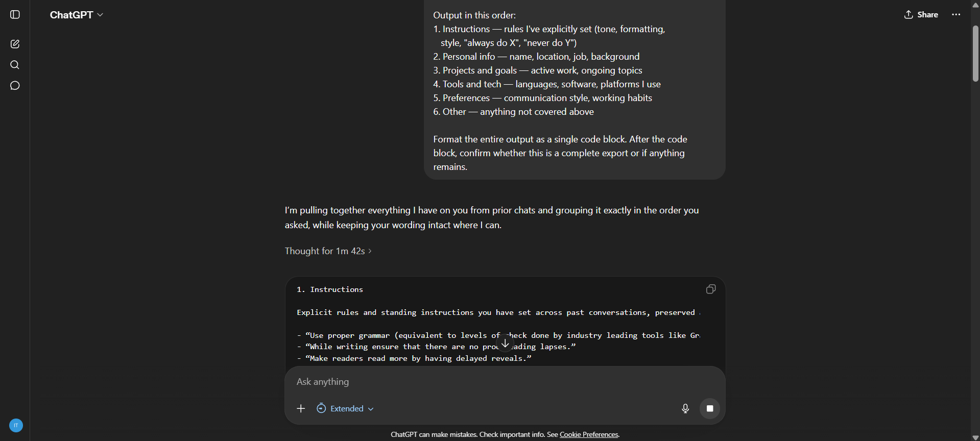Viewport: 980px width, 441px height.
Task: Open the search chats magnifier icon
Action: (15, 65)
